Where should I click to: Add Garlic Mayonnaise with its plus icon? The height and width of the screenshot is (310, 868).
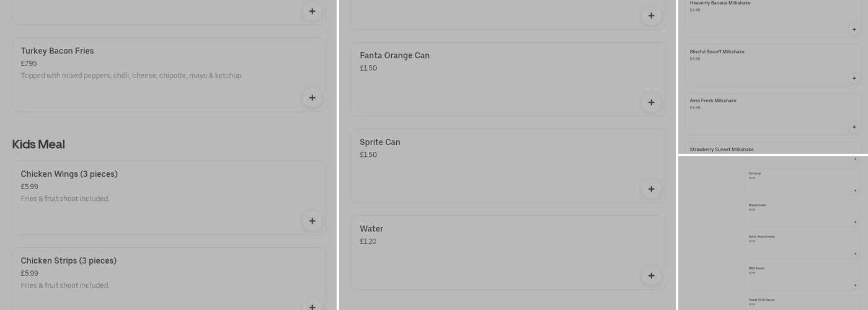pyautogui.click(x=855, y=254)
